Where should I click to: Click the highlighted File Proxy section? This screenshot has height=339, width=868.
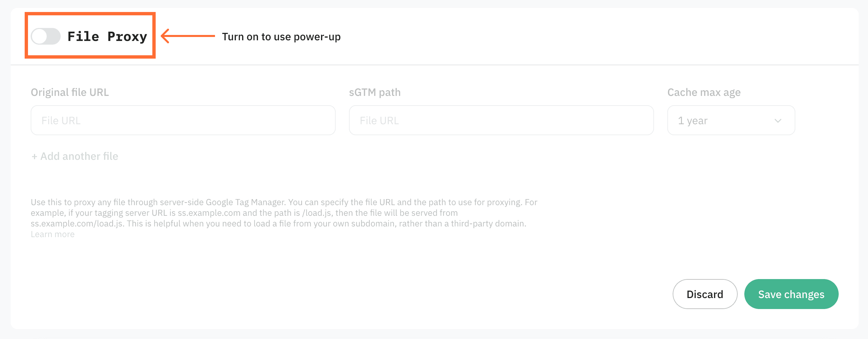pyautogui.click(x=90, y=35)
